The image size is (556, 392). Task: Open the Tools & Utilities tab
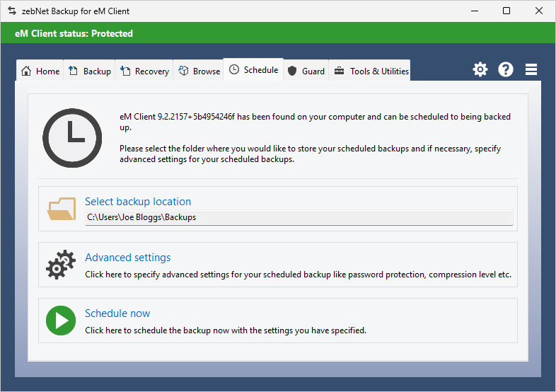[x=371, y=71]
